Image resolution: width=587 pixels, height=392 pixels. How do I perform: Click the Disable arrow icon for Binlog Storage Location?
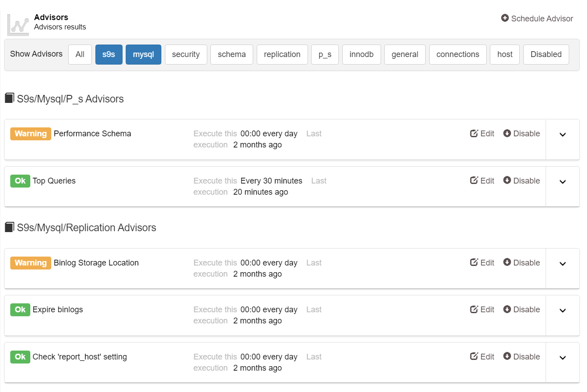[507, 262]
